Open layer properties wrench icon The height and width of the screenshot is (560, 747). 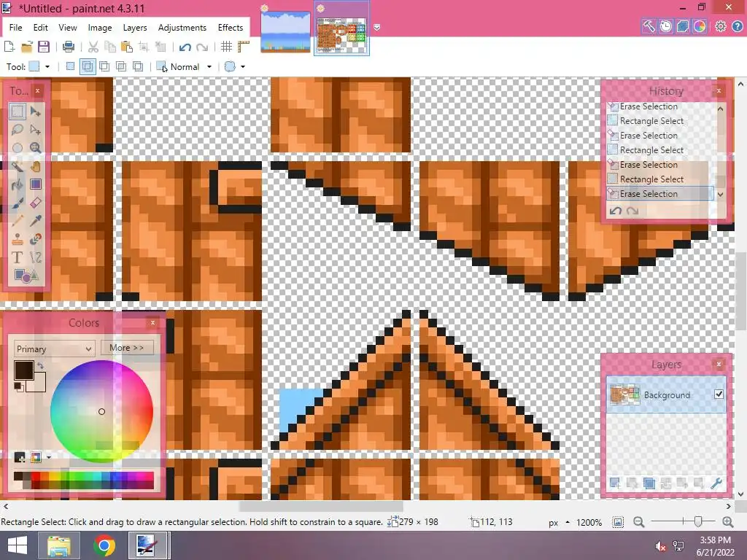pyautogui.click(x=716, y=483)
